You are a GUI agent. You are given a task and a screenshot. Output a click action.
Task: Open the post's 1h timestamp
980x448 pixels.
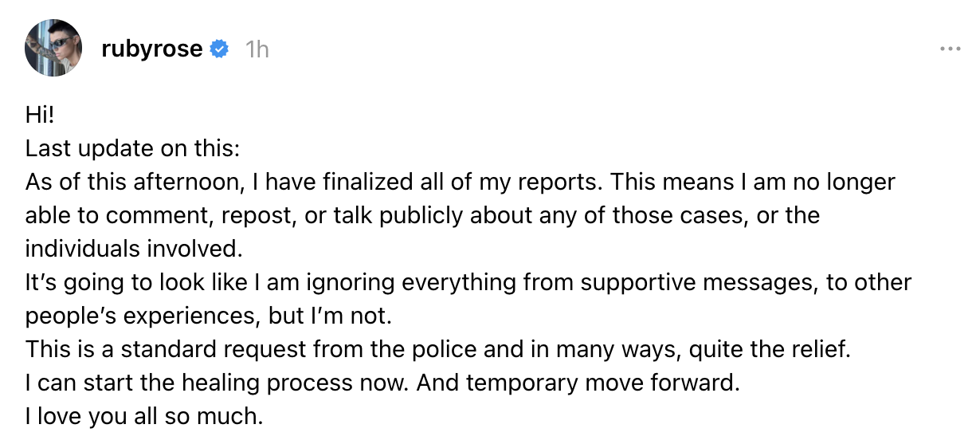point(257,49)
